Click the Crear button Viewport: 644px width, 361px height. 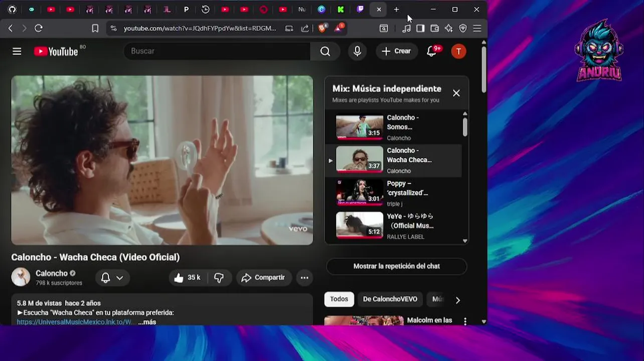(396, 51)
